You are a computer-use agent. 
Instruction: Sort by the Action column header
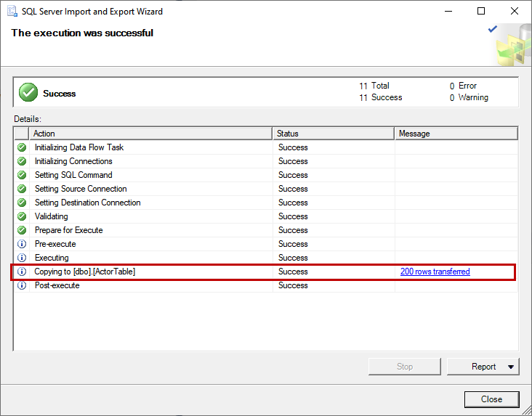pos(151,134)
